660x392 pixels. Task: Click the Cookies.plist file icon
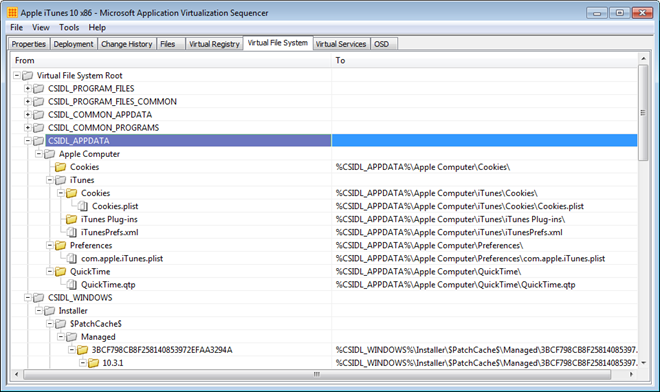click(83, 206)
